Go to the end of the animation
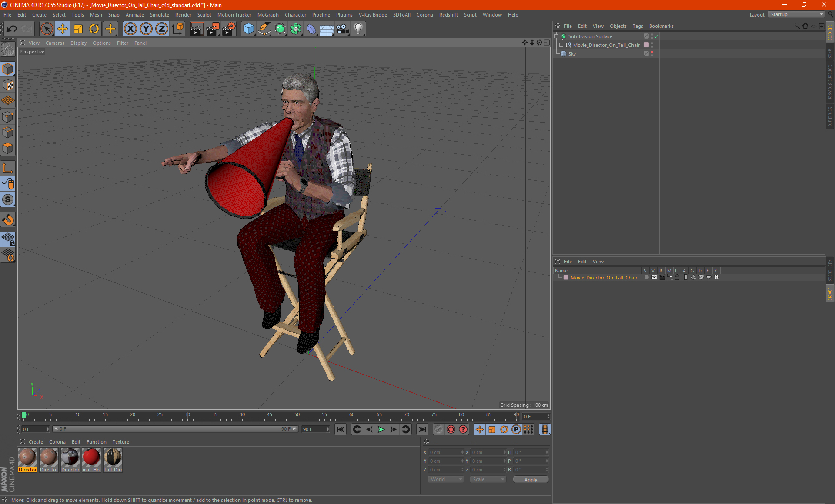835x504 pixels. tap(422, 429)
